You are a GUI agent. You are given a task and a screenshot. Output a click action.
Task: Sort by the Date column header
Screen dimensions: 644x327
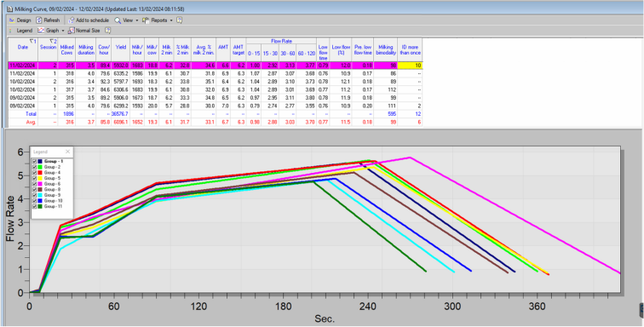tap(23, 47)
